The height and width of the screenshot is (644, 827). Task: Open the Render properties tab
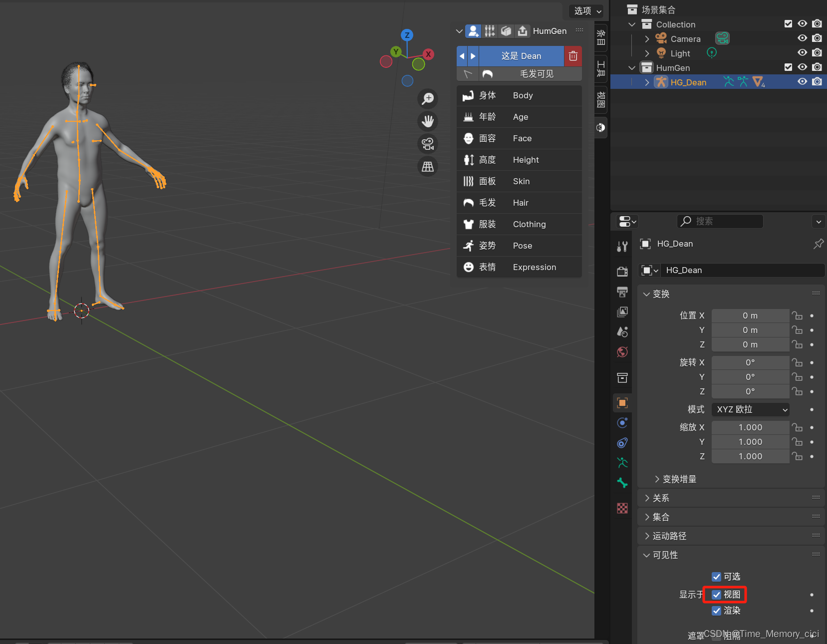[x=622, y=271]
